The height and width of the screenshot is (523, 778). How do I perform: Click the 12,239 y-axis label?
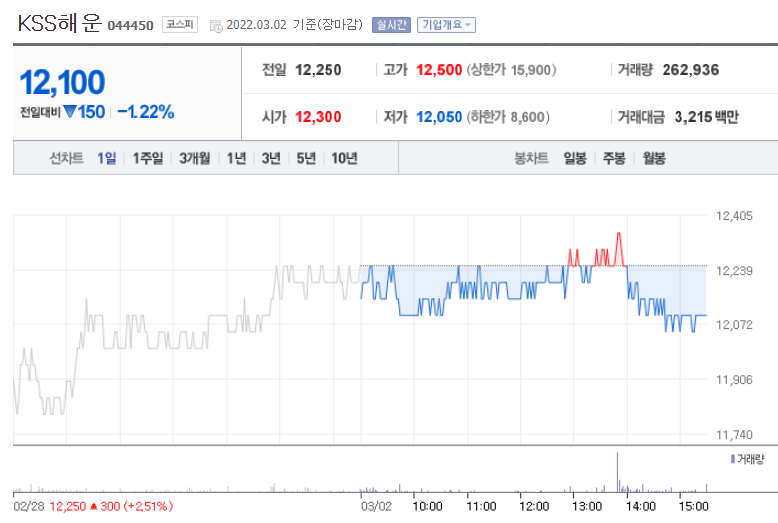point(734,271)
